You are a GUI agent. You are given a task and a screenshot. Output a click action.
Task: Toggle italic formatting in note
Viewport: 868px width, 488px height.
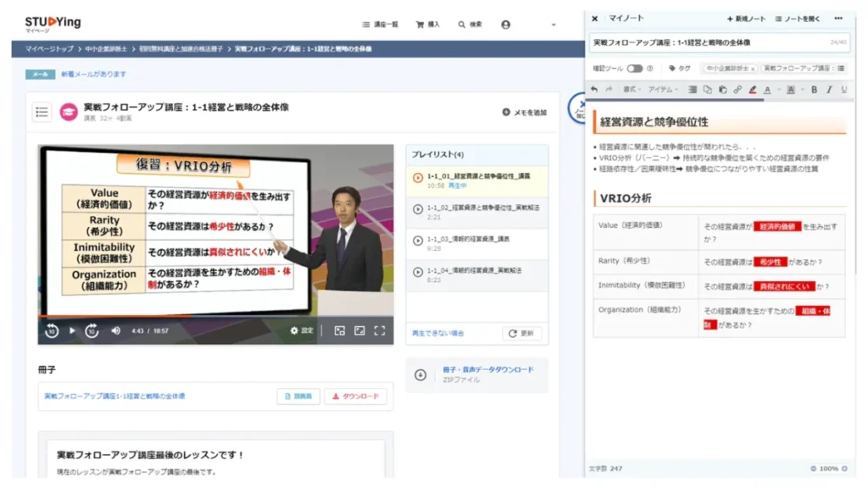click(x=829, y=90)
